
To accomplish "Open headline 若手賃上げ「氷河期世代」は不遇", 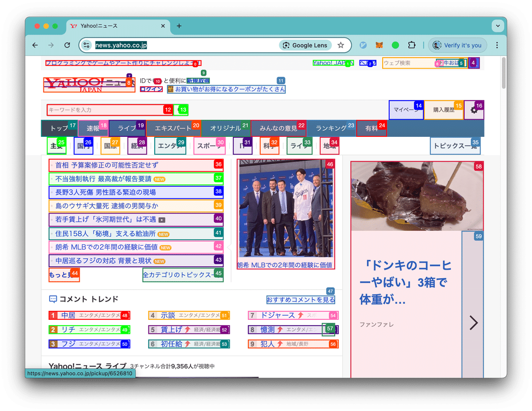I will (x=136, y=219).
